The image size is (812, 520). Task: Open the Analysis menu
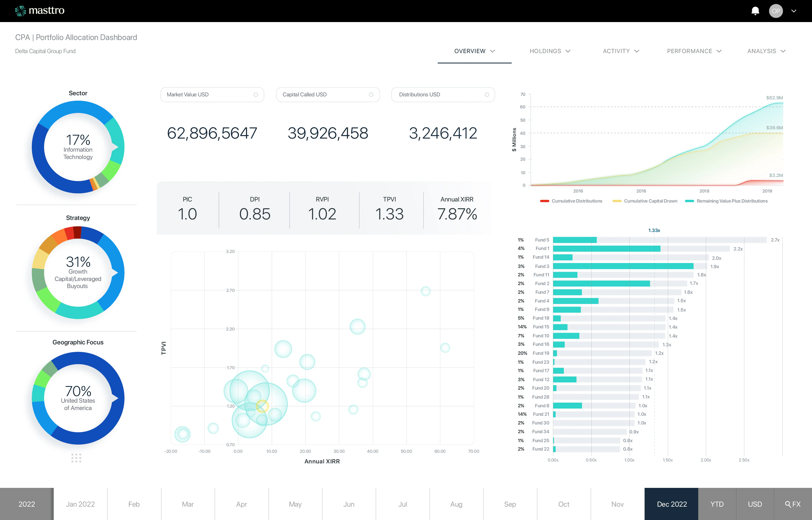766,51
